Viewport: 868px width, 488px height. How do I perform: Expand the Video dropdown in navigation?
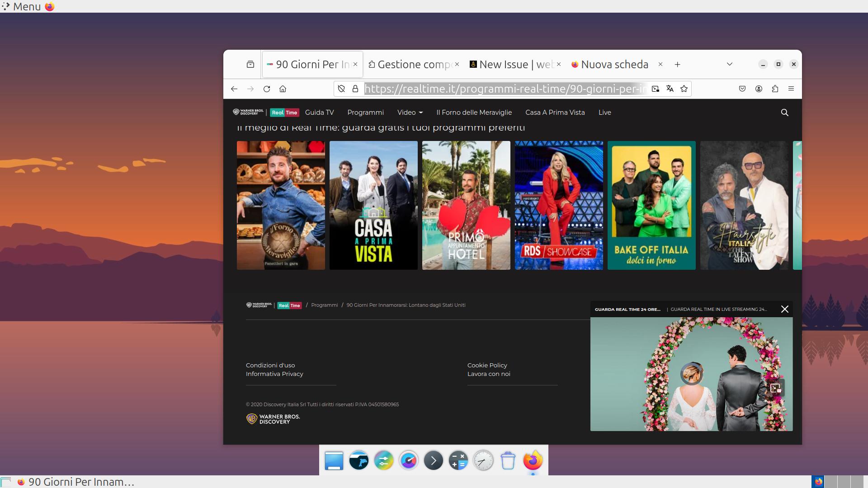click(x=410, y=113)
